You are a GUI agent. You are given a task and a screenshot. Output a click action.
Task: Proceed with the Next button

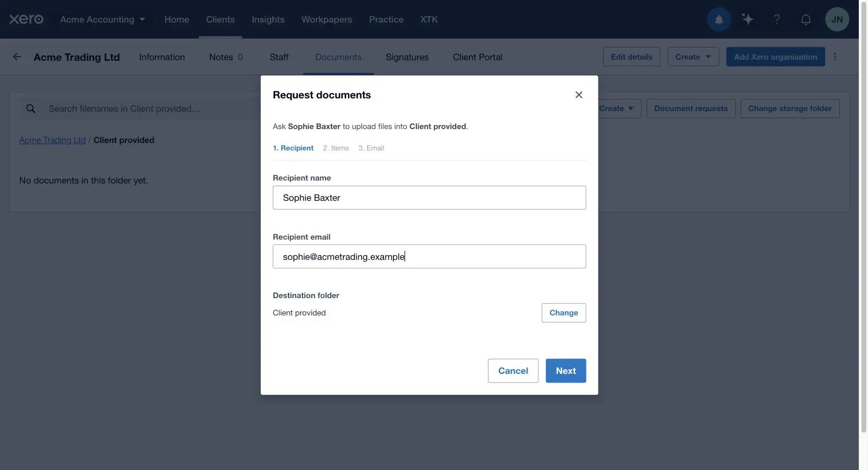(x=566, y=370)
